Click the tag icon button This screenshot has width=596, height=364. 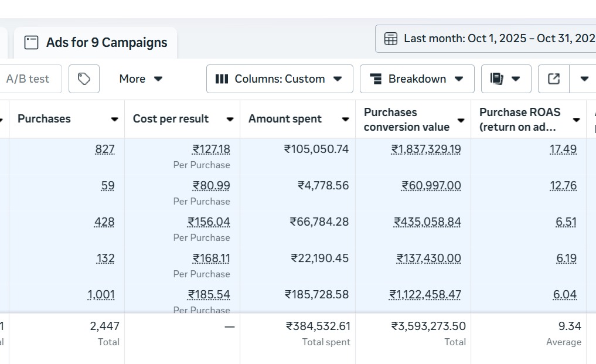click(x=84, y=79)
